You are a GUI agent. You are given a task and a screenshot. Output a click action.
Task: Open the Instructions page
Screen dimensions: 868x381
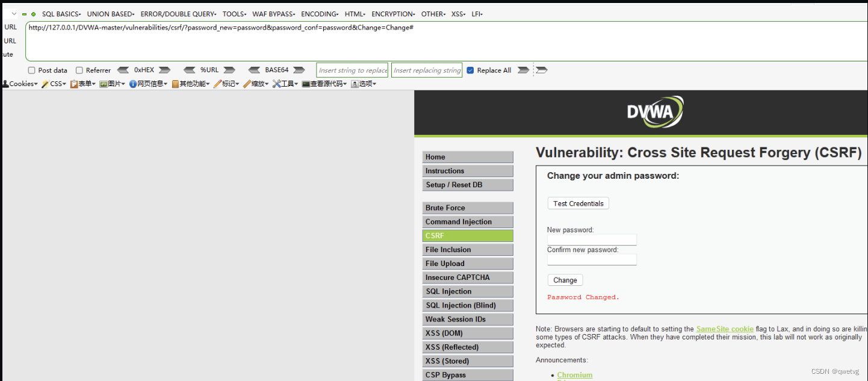tap(468, 171)
